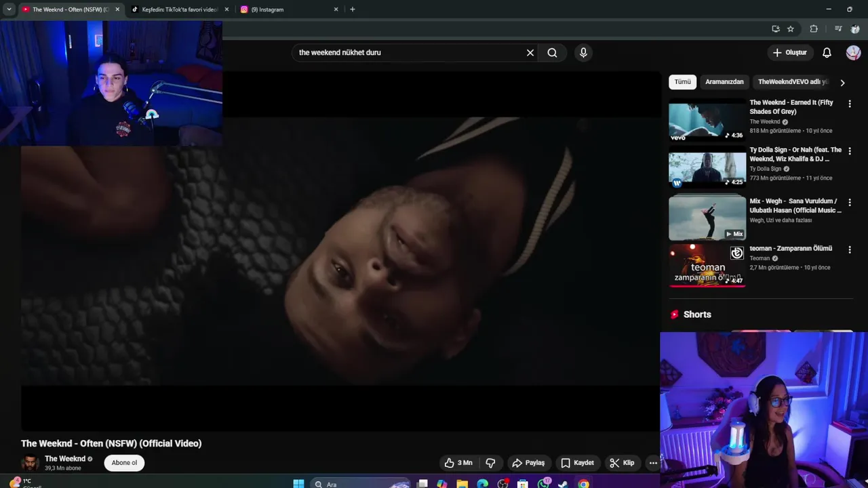Open Steam from the taskbar
This screenshot has height=488, width=868.
pos(563,484)
